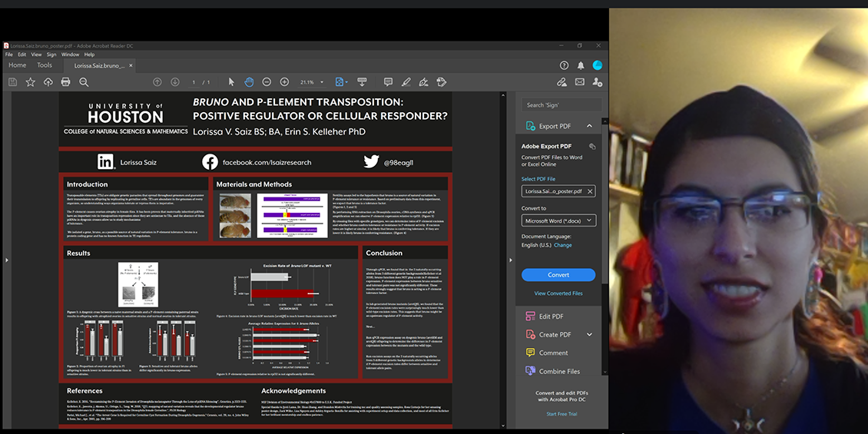The width and height of the screenshot is (868, 434).
Task: Open the Edit PDF tool
Action: click(x=551, y=316)
